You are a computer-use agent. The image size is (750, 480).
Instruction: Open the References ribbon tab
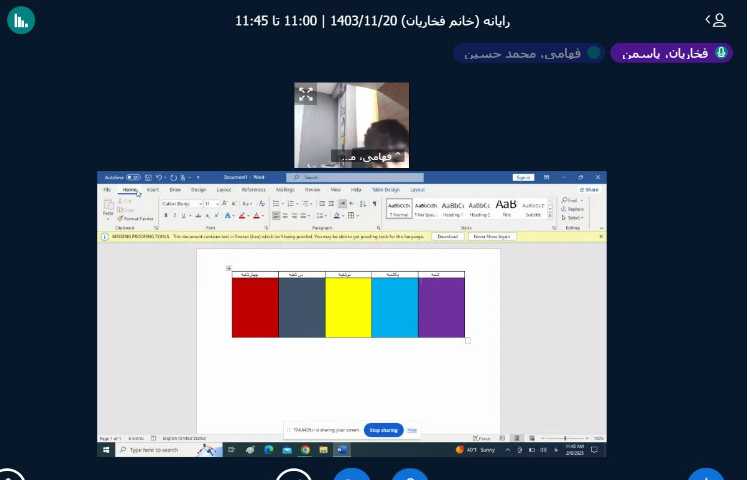click(x=253, y=190)
